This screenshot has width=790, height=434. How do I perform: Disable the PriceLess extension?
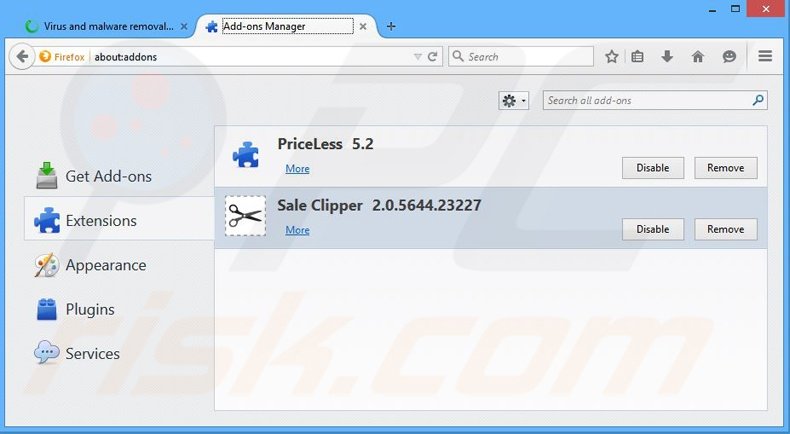(653, 168)
